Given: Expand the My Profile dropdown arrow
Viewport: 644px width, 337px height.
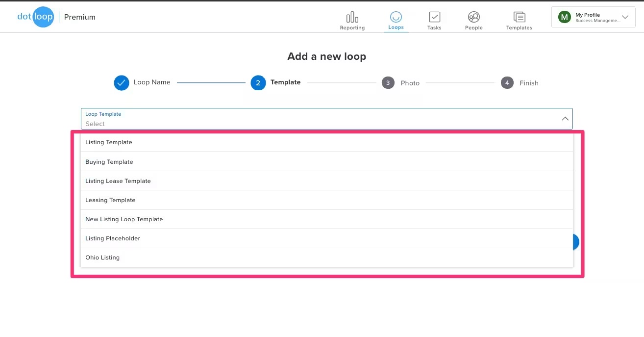Looking at the screenshot, I should coord(625,17).
